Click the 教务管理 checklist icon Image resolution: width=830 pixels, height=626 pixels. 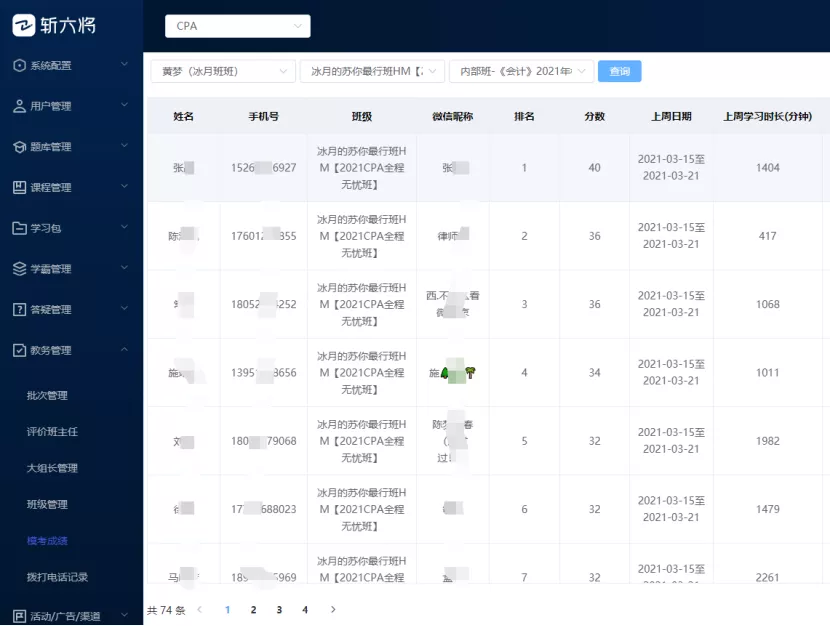pos(17,350)
